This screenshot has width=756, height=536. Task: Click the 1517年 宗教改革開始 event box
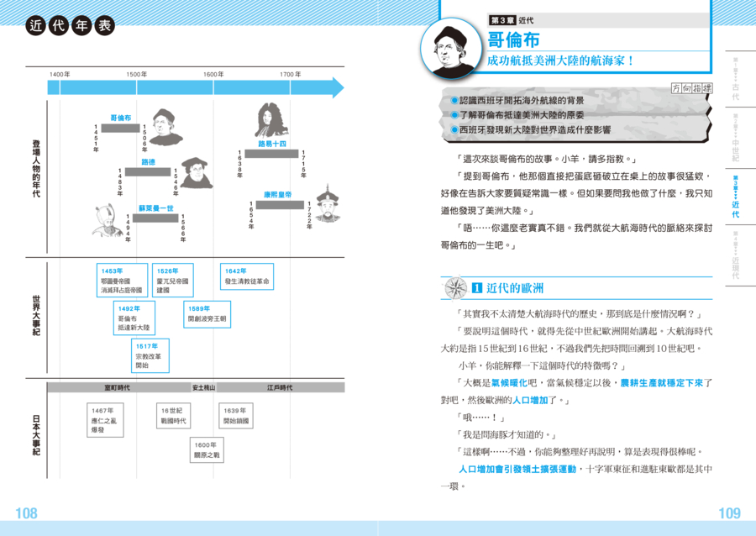(x=150, y=355)
